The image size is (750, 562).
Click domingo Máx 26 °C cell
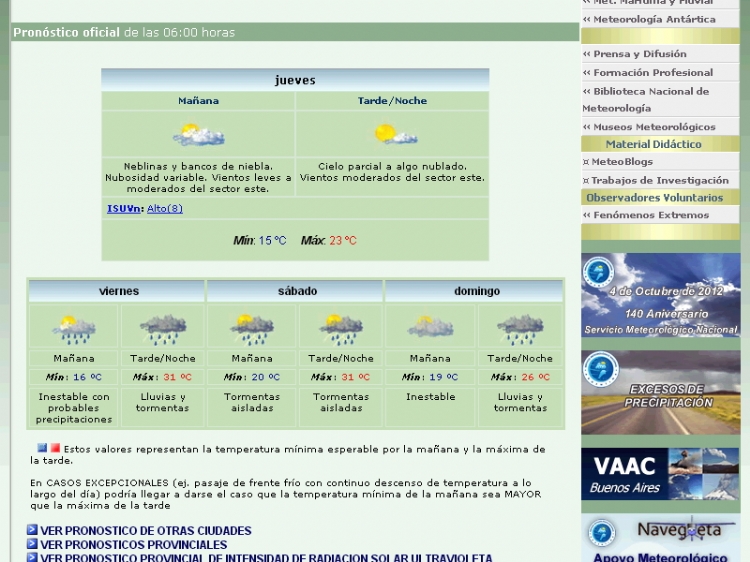(x=520, y=377)
